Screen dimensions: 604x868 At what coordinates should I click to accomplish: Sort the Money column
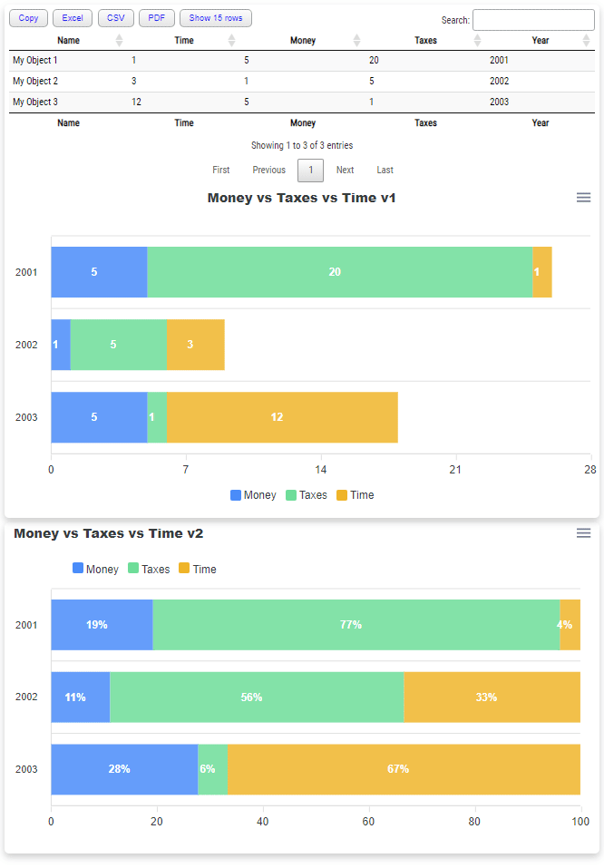[x=356, y=40]
